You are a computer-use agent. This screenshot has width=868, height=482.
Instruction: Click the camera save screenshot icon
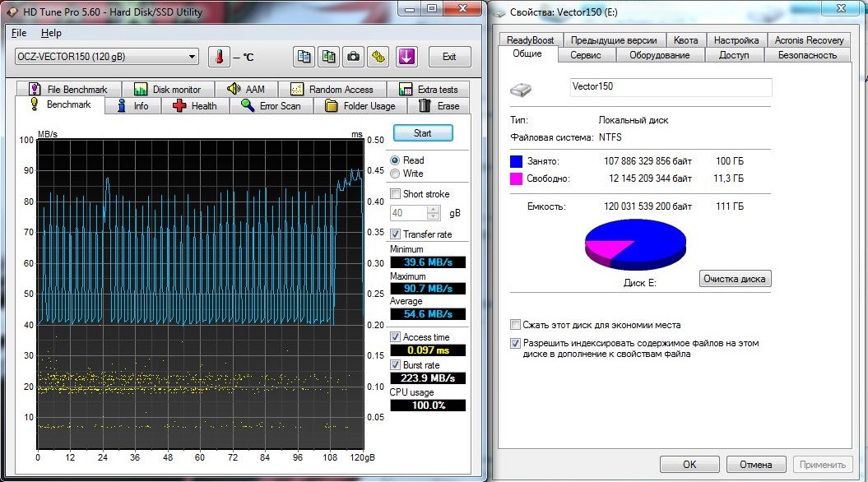353,57
